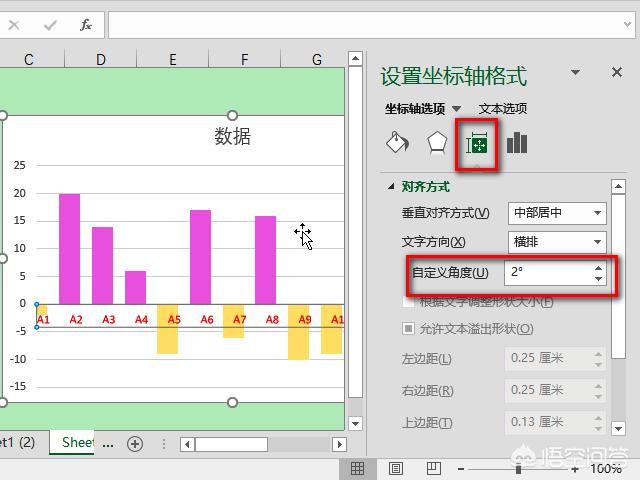
Task: Click the format pane vertical scrollbar thumb
Action: 618,276
